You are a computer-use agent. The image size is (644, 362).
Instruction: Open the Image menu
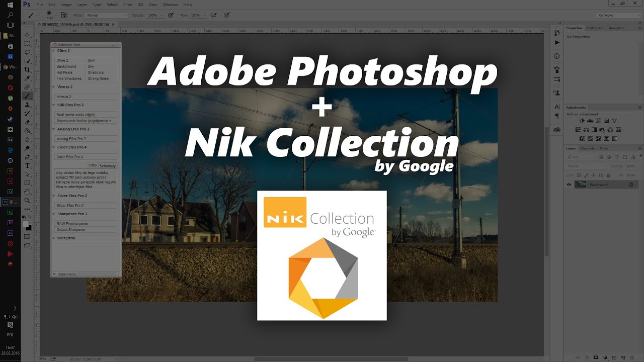coord(66,5)
